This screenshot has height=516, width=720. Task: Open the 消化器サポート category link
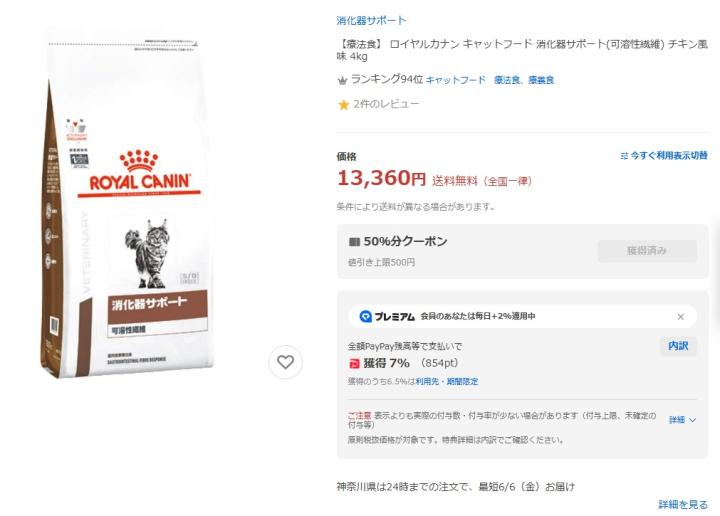(x=371, y=21)
